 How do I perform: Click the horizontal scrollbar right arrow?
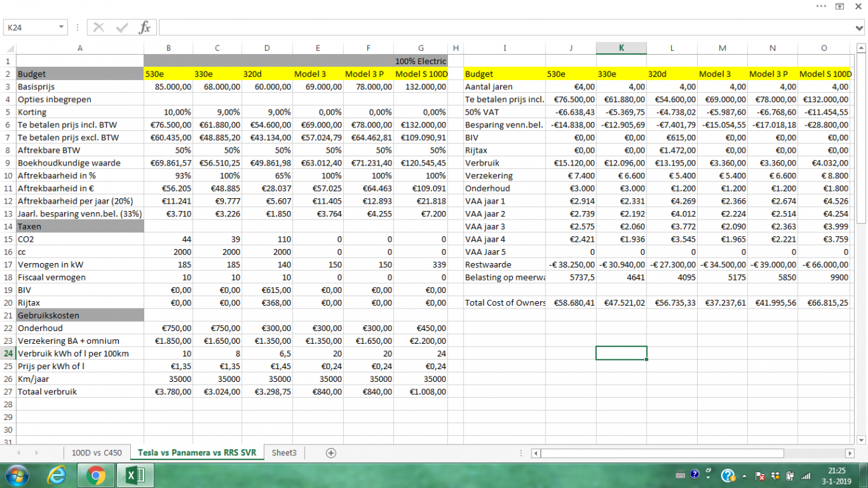click(x=850, y=453)
